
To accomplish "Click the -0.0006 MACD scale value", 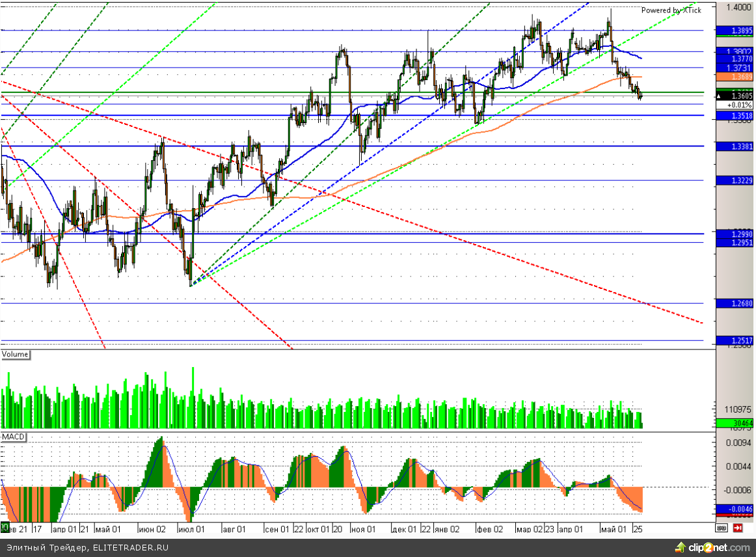I will point(738,490).
